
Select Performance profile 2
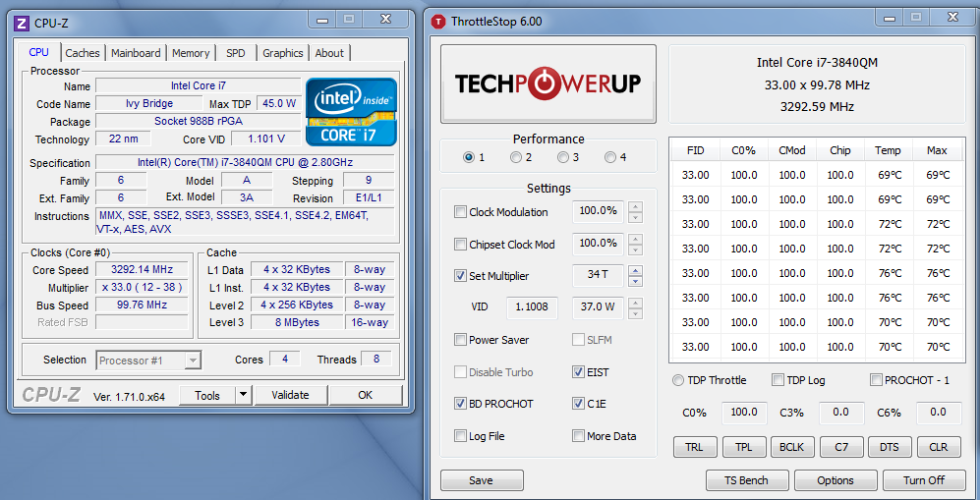tap(516, 157)
